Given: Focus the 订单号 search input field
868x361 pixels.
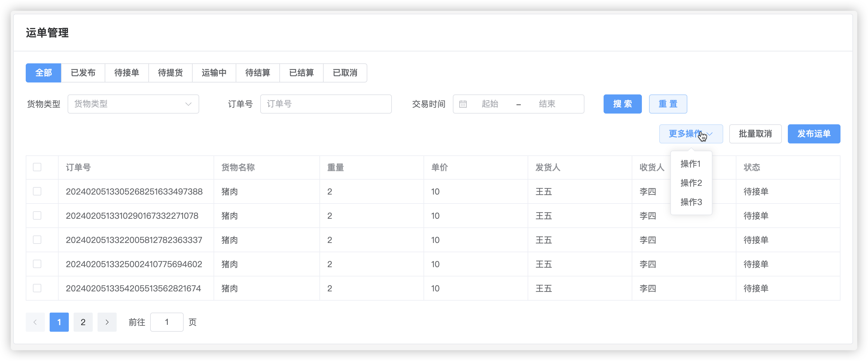Looking at the screenshot, I should click(x=325, y=104).
